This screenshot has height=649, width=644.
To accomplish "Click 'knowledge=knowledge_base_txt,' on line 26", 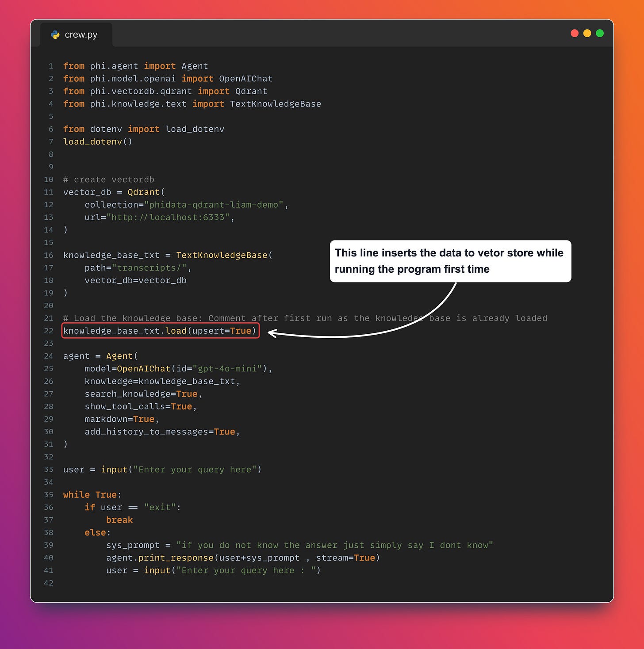I will [162, 381].
